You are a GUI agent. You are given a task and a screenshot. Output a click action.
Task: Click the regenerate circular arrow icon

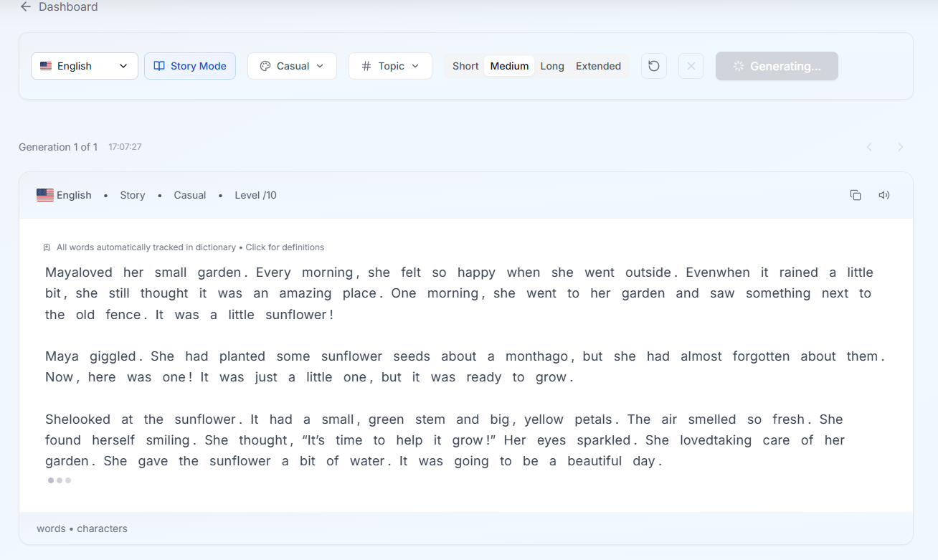(653, 66)
